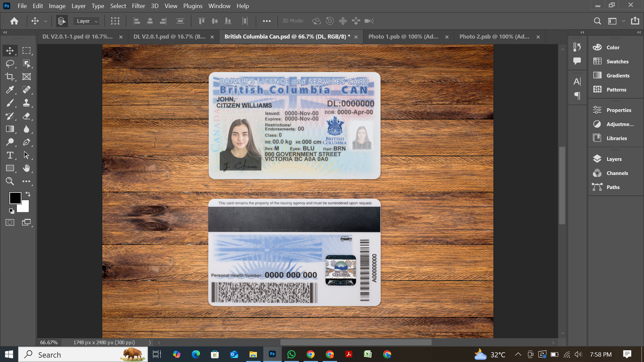Image resolution: width=644 pixels, height=362 pixels.
Task: Open more align and distribute options
Action: 267,21
